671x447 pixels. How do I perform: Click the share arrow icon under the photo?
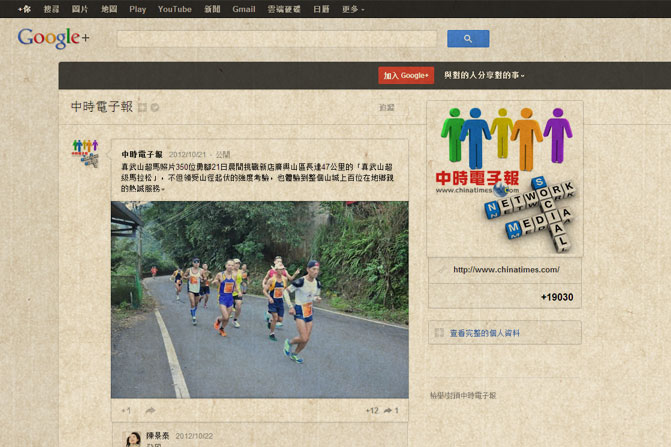(150, 411)
